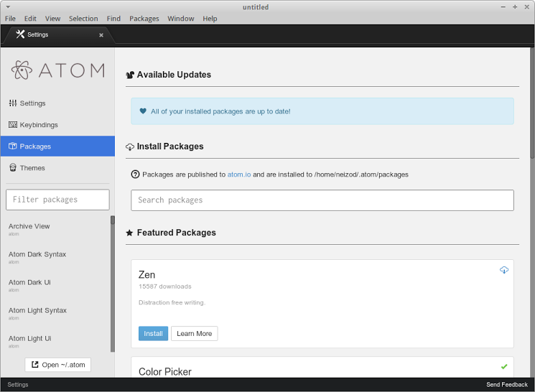535x392 pixels.
Task: Click the Settings sliders icon
Action: click(x=13, y=103)
